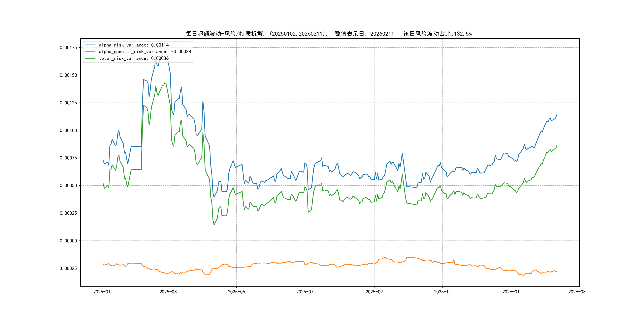The width and height of the screenshot is (644, 322).
Task: Click the 132.5% value in the title
Action: [x=463, y=34]
